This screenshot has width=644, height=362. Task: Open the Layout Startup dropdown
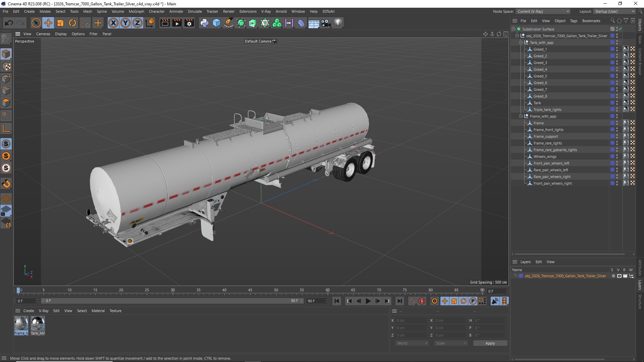[x=614, y=11]
